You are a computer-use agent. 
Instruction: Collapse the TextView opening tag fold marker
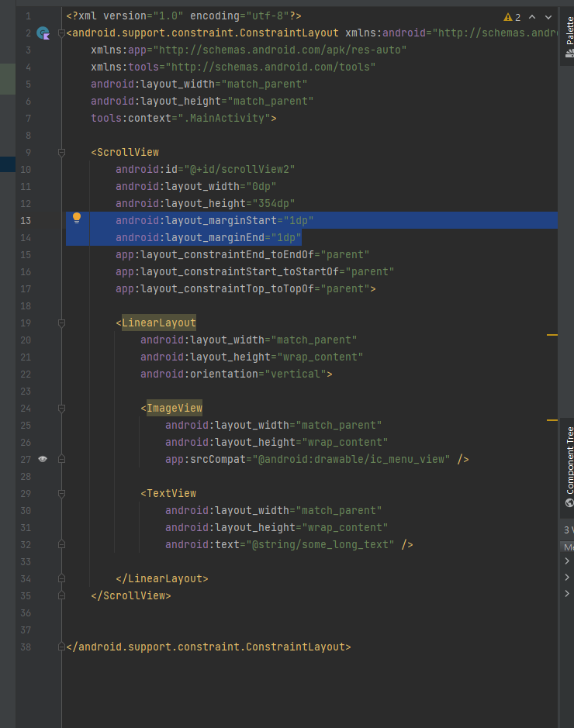(x=61, y=494)
